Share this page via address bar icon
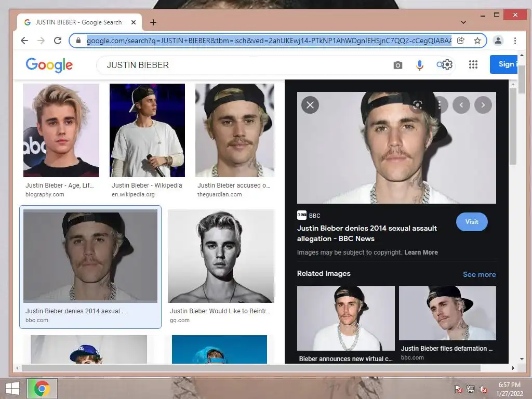 tap(461, 41)
